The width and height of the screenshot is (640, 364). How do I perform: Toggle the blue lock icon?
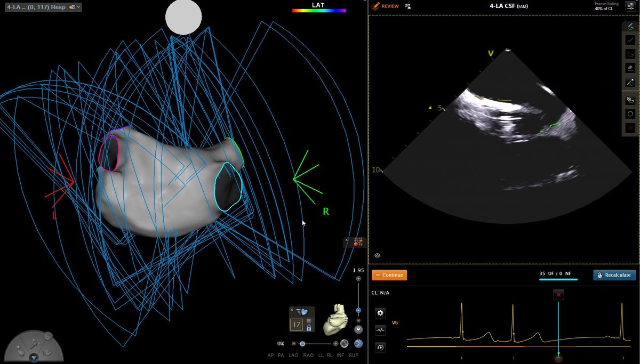click(309, 328)
